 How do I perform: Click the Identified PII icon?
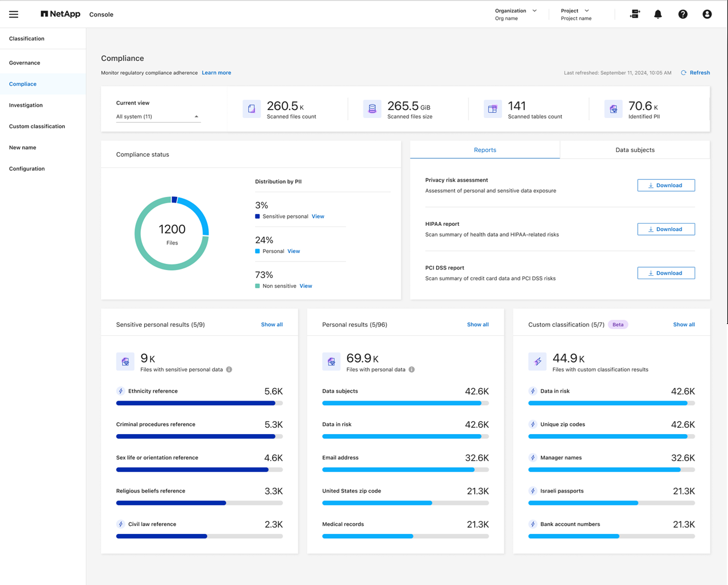tap(613, 109)
